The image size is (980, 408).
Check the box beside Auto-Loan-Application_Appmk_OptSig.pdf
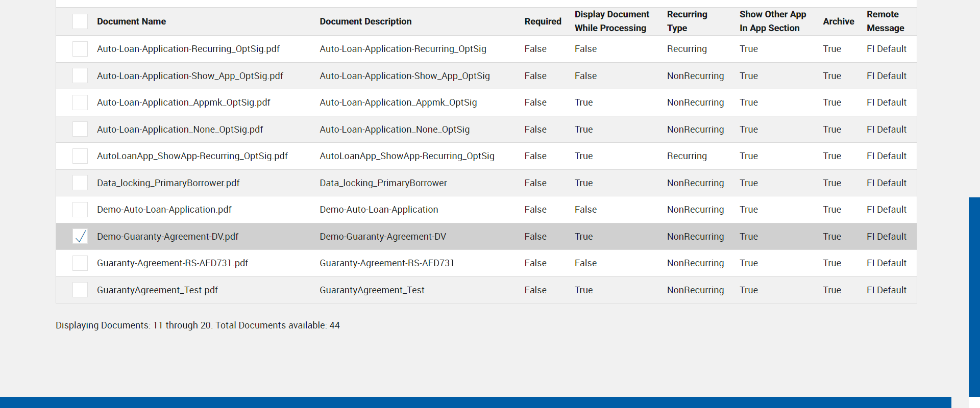coord(80,103)
